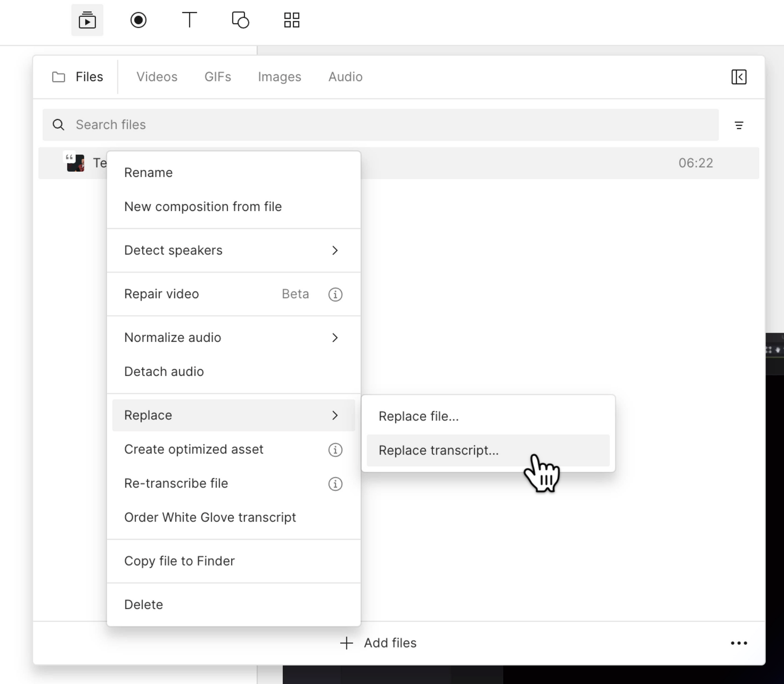This screenshot has width=784, height=684.
Task: Expand the Replace submenu arrow
Action: tap(334, 415)
